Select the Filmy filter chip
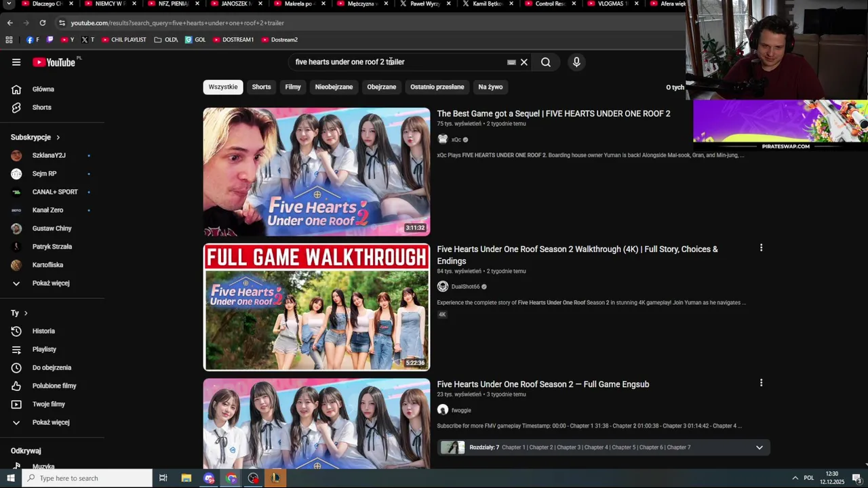Screen dimensions: 868x488 (x=293, y=87)
